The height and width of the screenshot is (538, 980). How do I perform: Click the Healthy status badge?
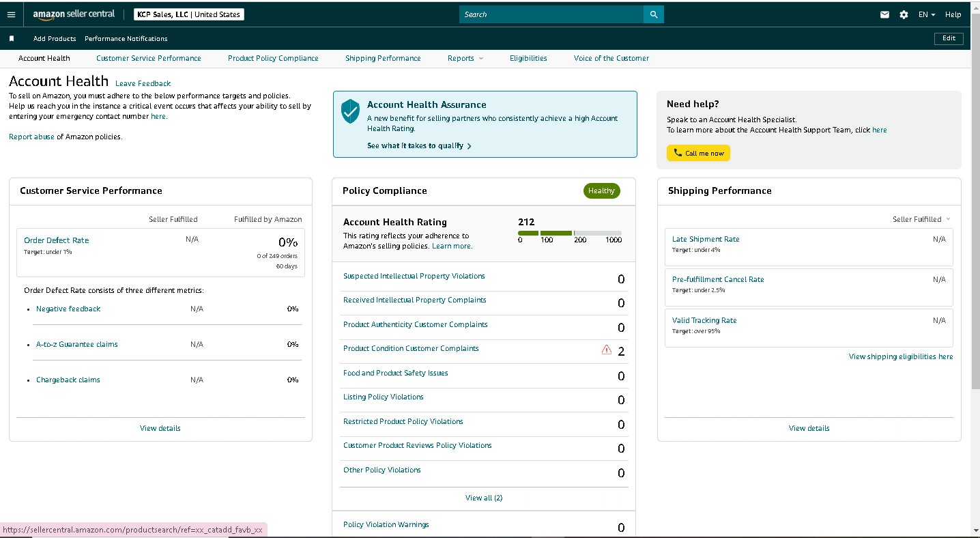click(x=602, y=190)
